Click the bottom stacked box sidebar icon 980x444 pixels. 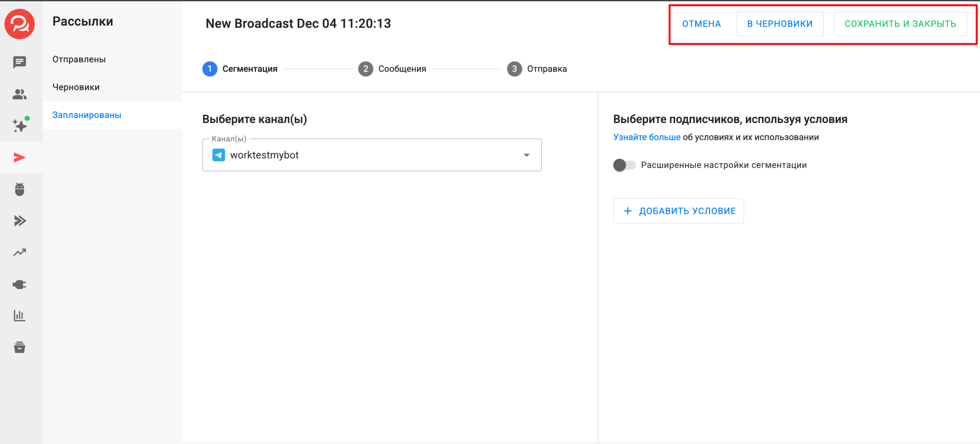[20, 347]
